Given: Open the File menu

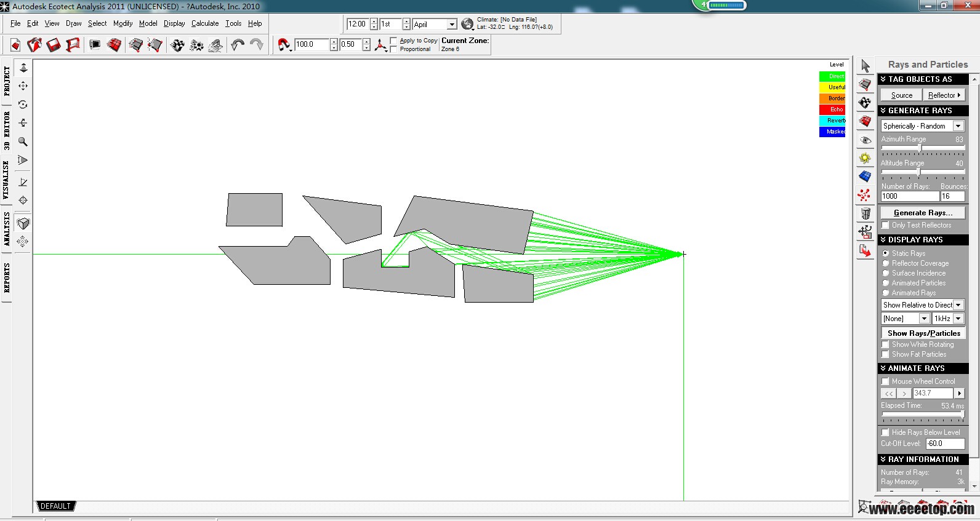Looking at the screenshot, I should click(15, 23).
